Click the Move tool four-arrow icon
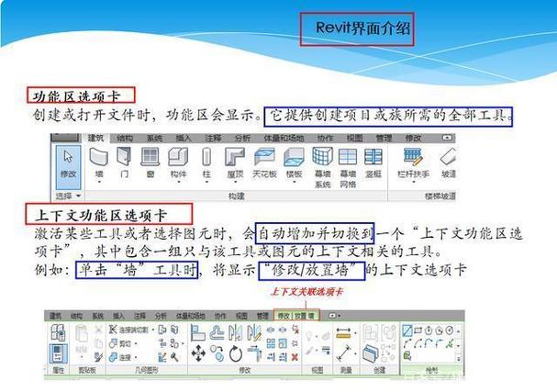This screenshot has height=392, width=557. point(198,354)
